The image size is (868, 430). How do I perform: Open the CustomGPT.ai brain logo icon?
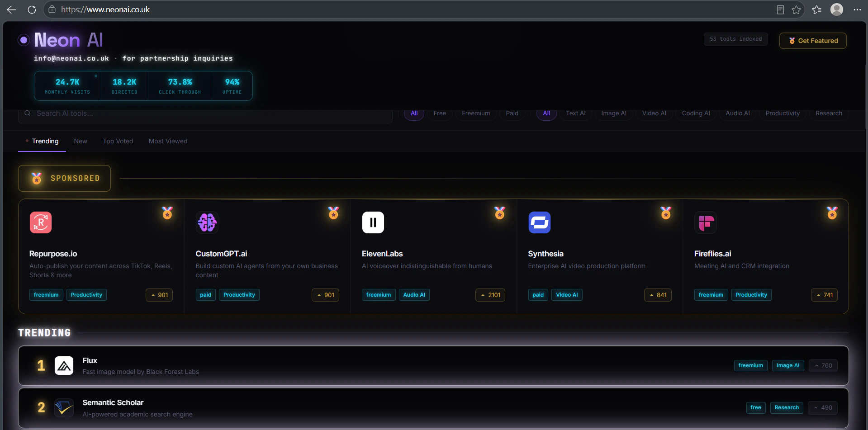[x=207, y=222]
